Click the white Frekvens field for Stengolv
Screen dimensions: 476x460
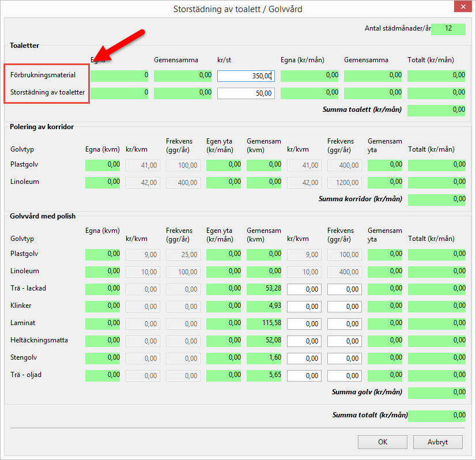344,358
